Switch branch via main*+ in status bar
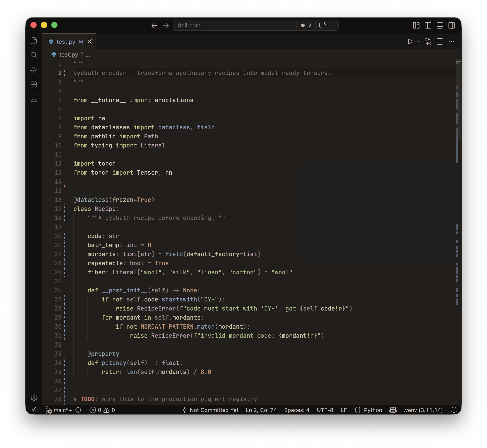 (59, 410)
